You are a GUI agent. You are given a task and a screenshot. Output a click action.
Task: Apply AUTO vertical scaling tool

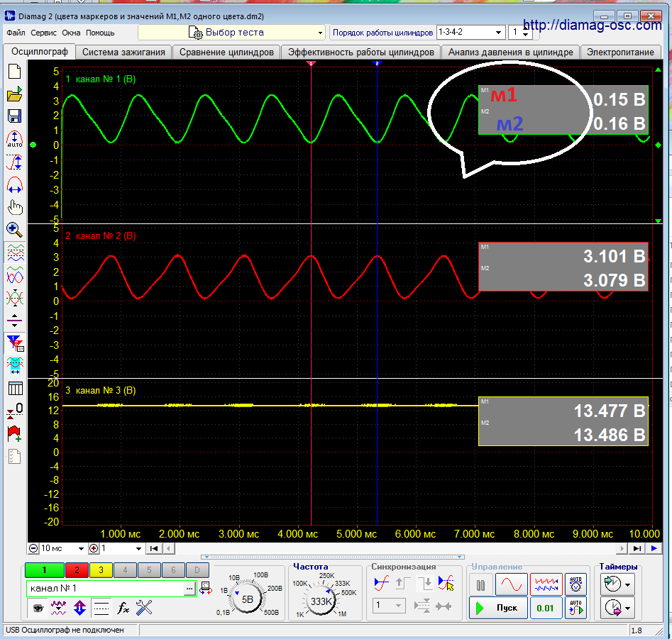click(15, 139)
